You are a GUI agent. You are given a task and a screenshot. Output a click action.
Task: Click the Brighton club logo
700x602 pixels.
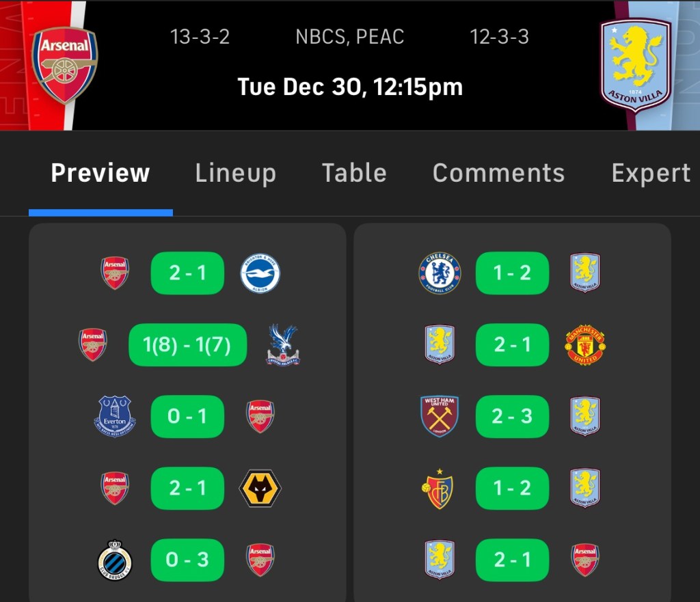(x=260, y=273)
